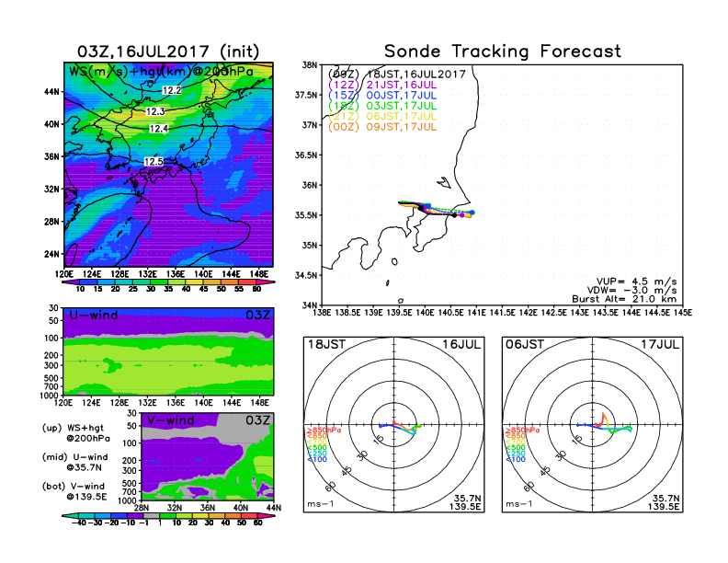This screenshot has height=563, width=728.
Task: Click the '38N' latitude label on the track map
Action: coord(309,65)
